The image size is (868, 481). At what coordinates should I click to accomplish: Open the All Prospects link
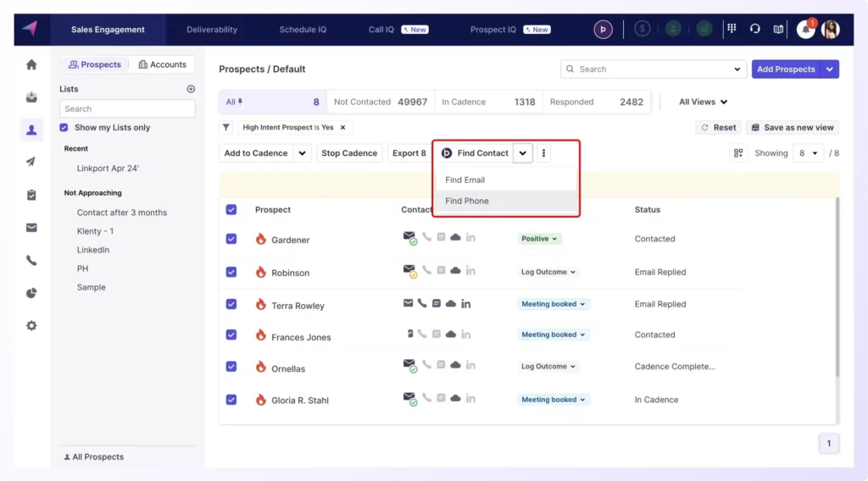tap(93, 456)
